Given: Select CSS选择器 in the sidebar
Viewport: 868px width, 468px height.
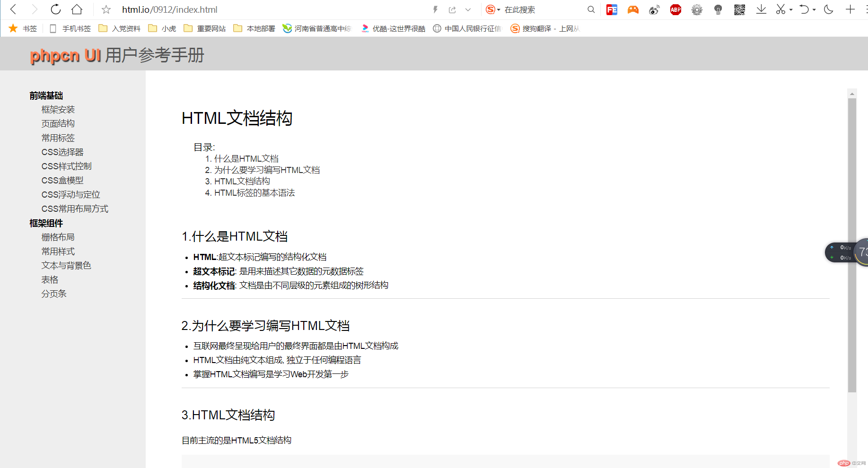Looking at the screenshot, I should 62,152.
